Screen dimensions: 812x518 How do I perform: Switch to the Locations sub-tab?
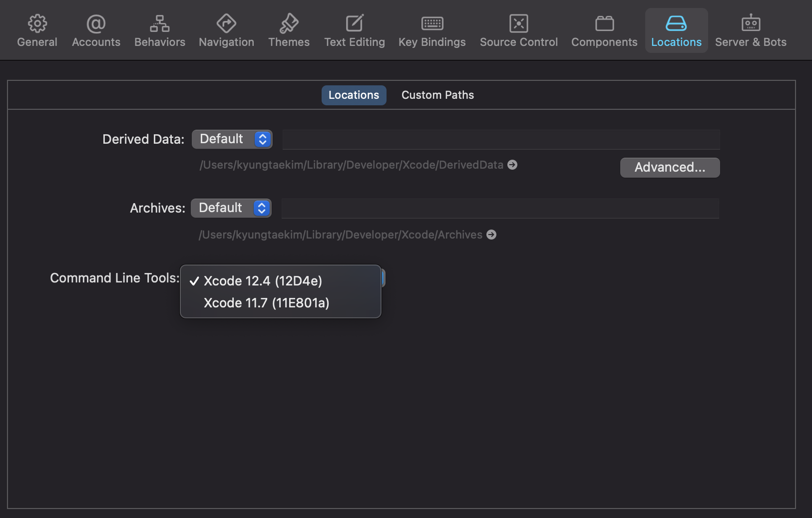[x=354, y=95]
